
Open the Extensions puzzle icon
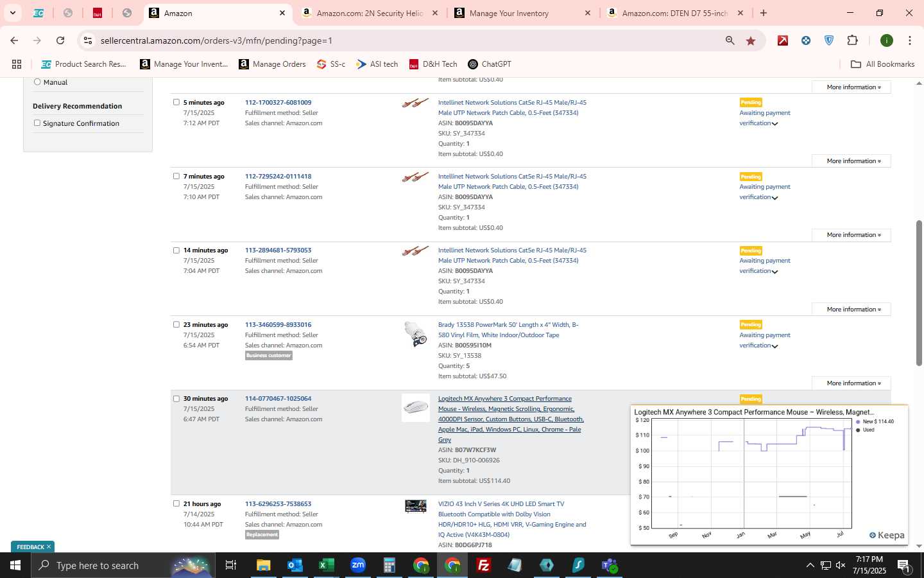(x=852, y=40)
